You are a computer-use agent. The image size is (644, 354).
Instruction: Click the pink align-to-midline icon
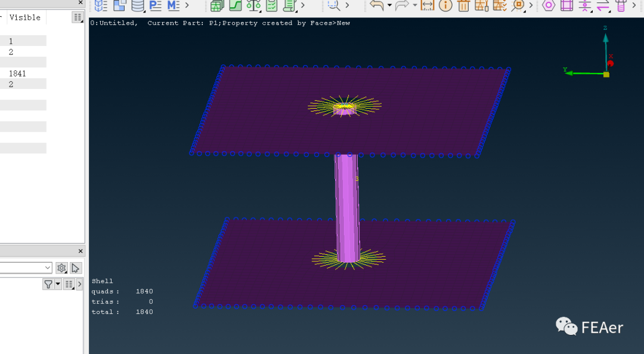click(x=585, y=5)
